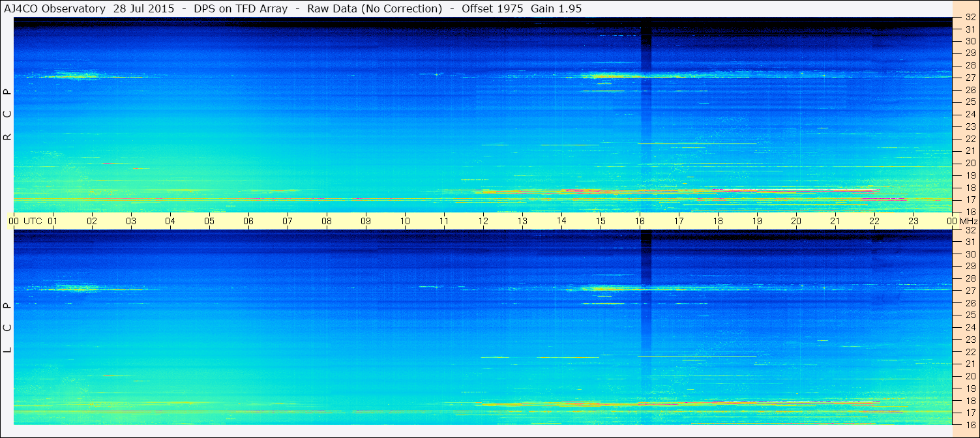Click hour marker 05 on UTC axis

[209, 221]
